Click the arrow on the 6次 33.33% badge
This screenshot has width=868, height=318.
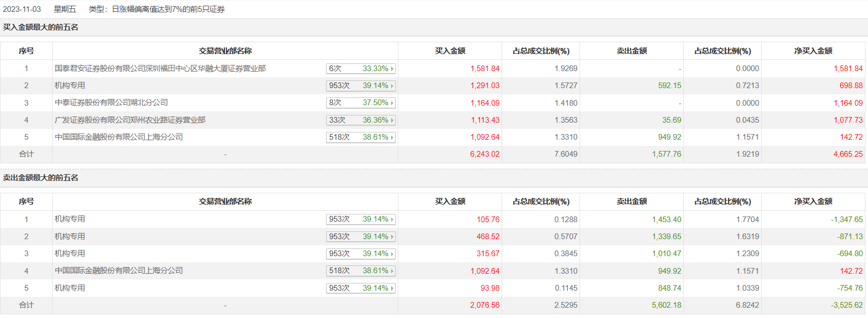[392, 69]
